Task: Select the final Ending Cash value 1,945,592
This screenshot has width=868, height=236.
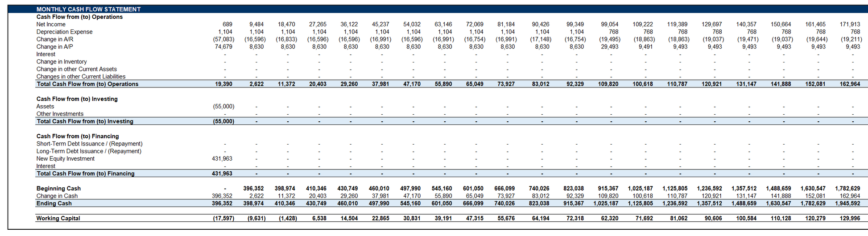Action: point(846,203)
